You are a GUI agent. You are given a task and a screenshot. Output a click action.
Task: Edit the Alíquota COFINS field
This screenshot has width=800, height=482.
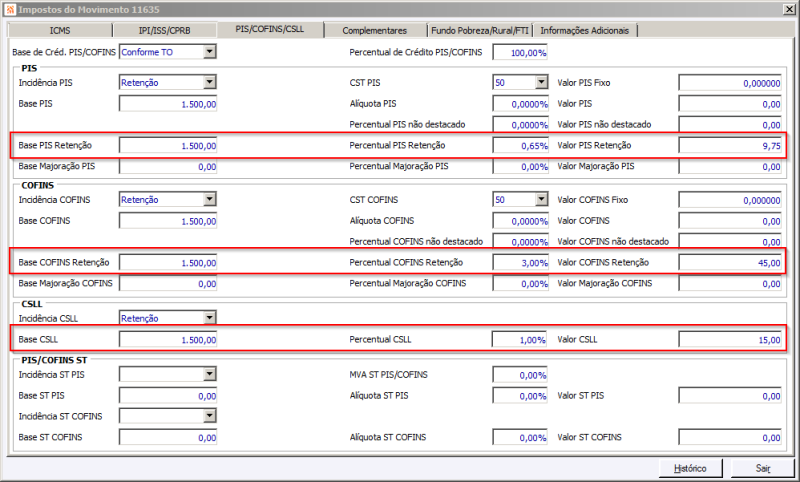[520, 221]
